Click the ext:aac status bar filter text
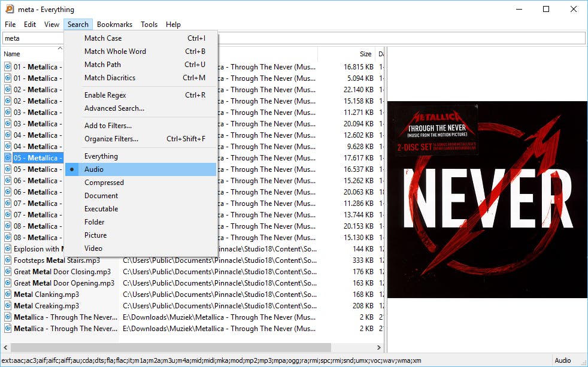The height and width of the screenshot is (367, 588). coord(211,360)
